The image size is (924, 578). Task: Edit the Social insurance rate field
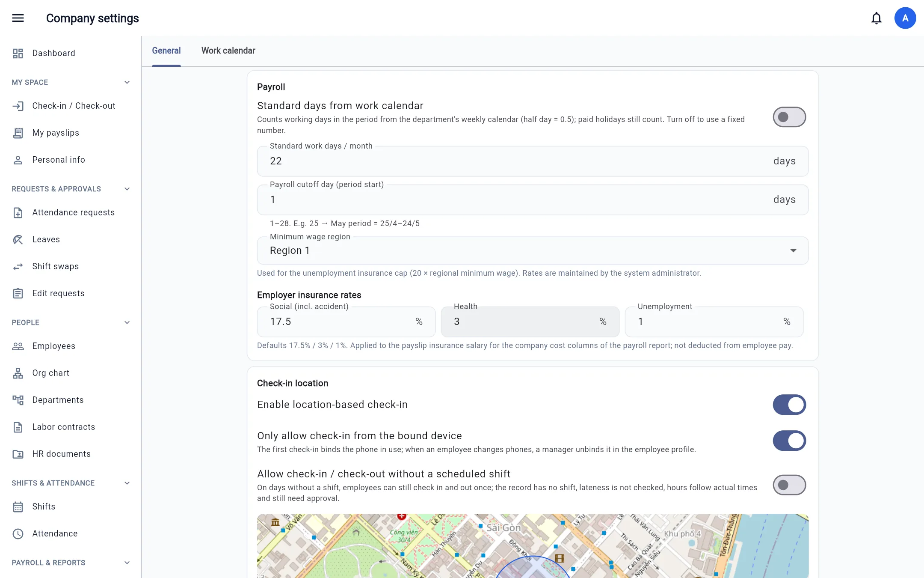(346, 322)
